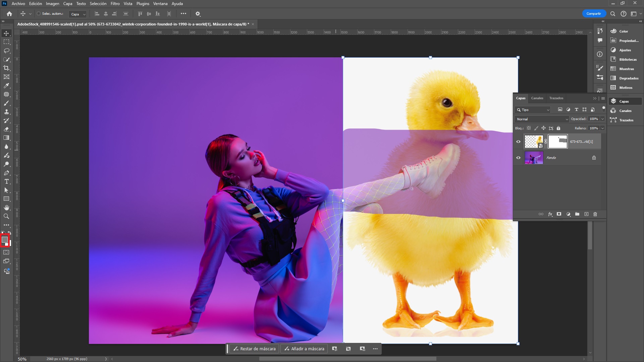Image resolution: width=644 pixels, height=362 pixels.
Task: Open the Archivo menu
Action: point(18,4)
